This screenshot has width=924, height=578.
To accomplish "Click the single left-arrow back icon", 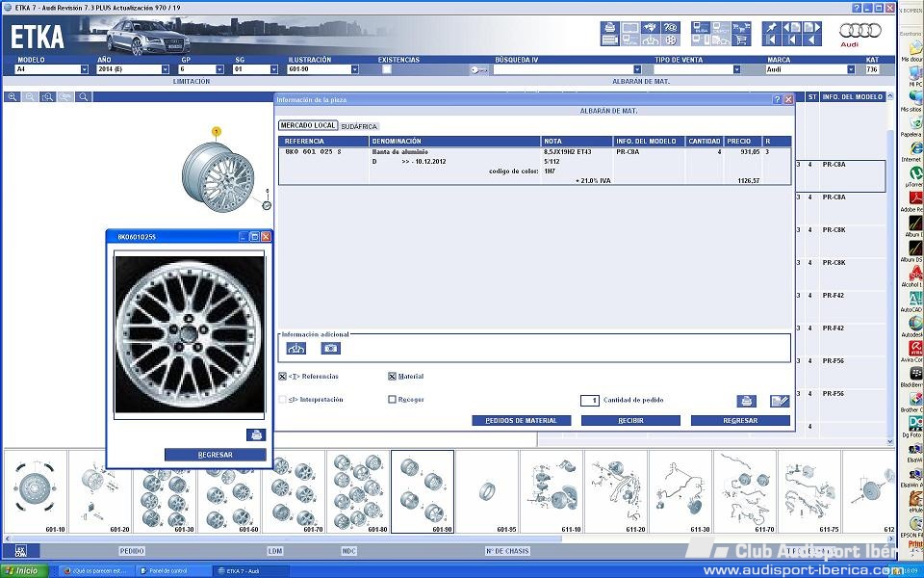I will coord(811,40).
